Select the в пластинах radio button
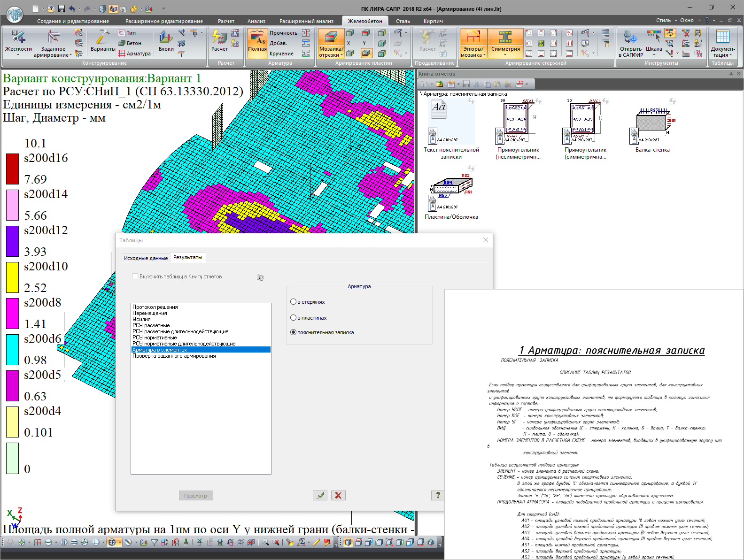The image size is (744, 560). pyautogui.click(x=294, y=318)
